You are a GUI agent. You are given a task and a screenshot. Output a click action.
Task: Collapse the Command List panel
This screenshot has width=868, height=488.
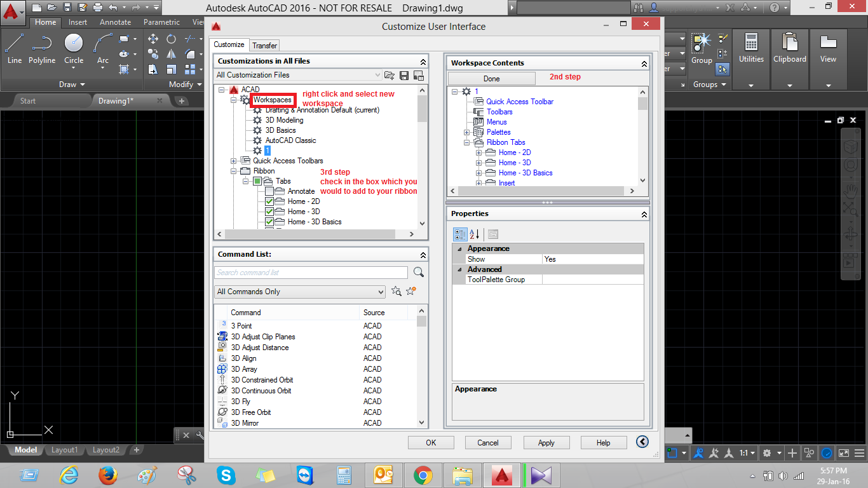[x=423, y=255]
